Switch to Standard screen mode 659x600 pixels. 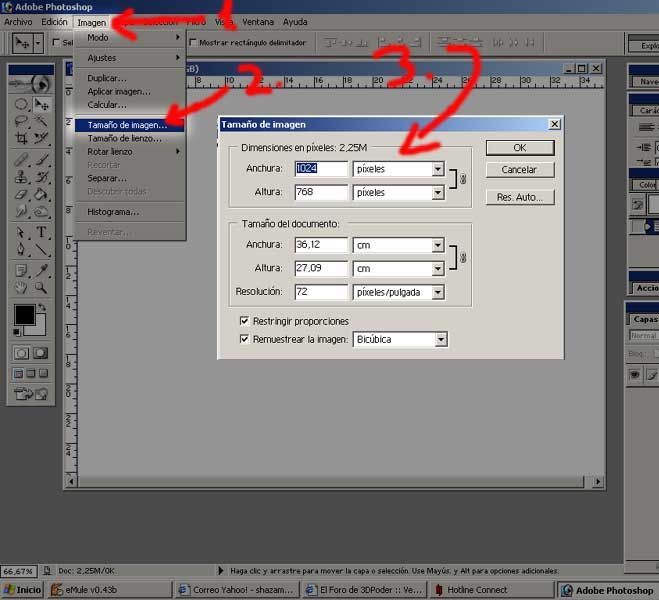click(x=18, y=373)
